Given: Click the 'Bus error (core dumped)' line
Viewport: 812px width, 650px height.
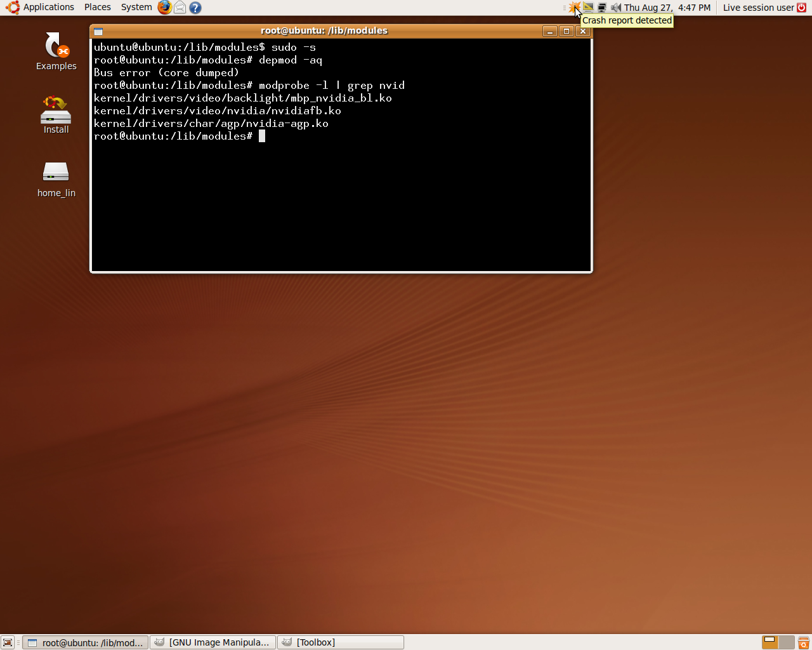Looking at the screenshot, I should coord(166,72).
